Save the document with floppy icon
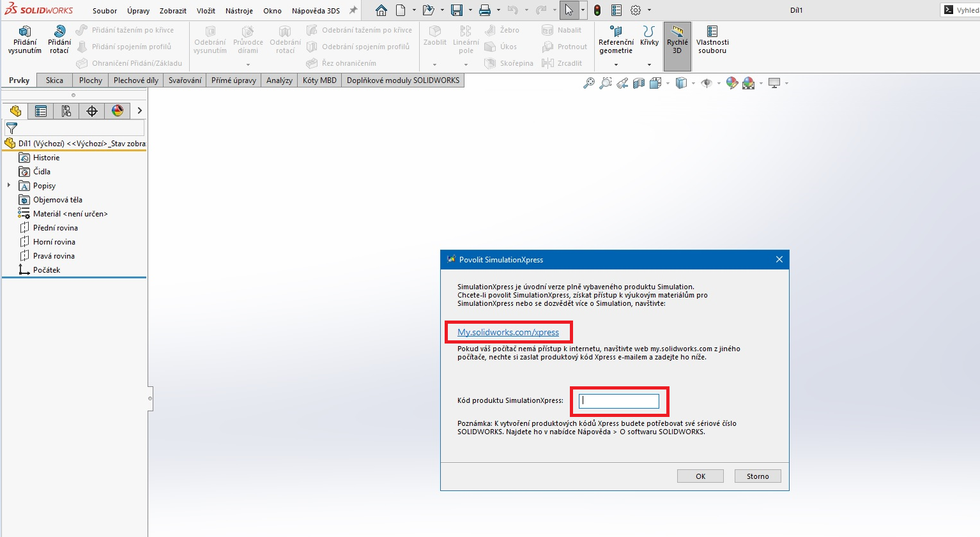980x537 pixels. coord(457,10)
